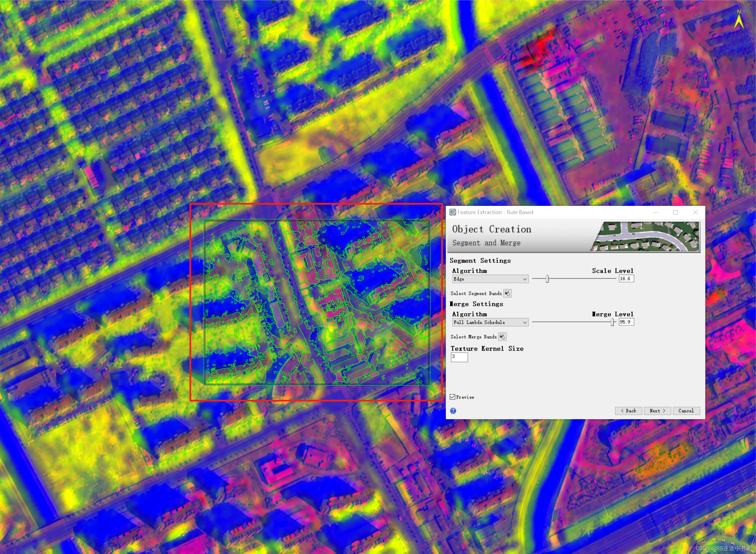756x554 pixels.
Task: Uncheck the Preview checkbox
Action: (453, 397)
